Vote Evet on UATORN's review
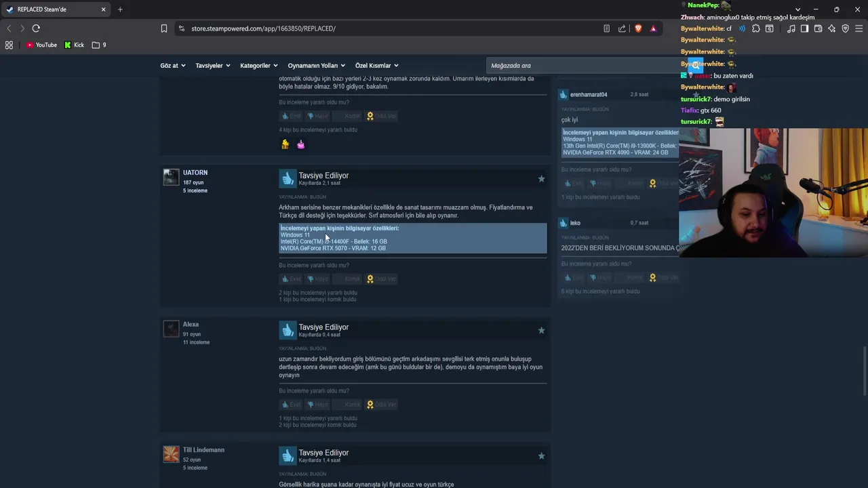 click(292, 279)
